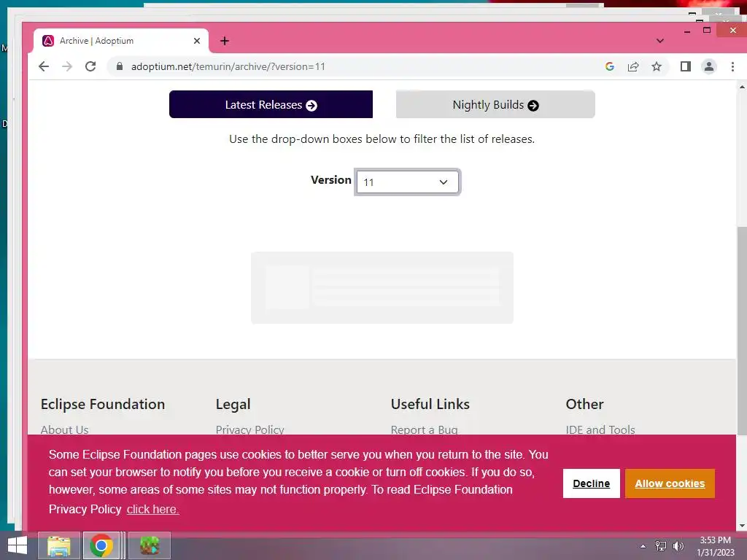
Task: Click the scrollbar down arrow
Action: [x=742, y=526]
